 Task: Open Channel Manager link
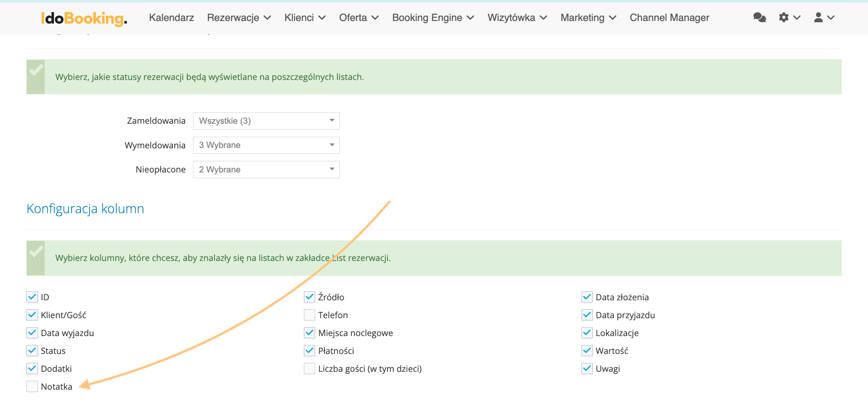(x=669, y=17)
